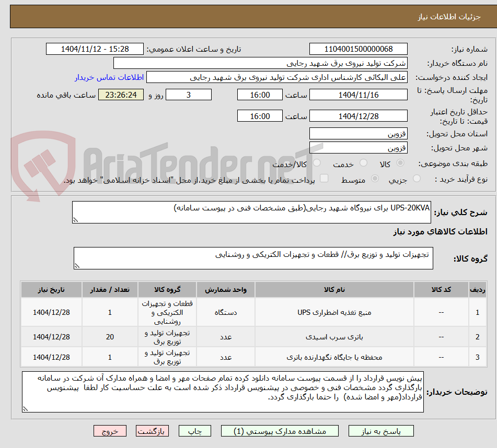Select the کالا radio button
497x448 pixels.
(x=400, y=163)
